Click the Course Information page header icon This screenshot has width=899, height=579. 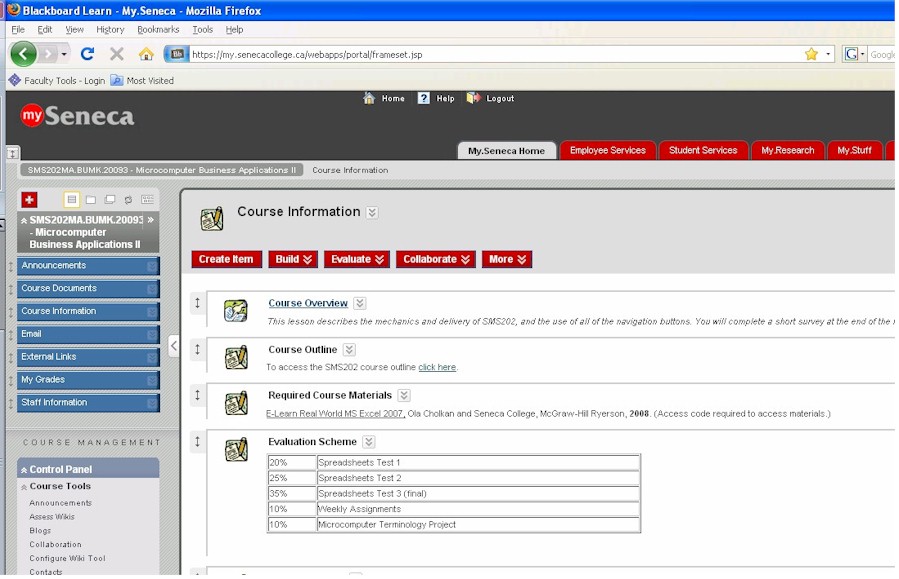(x=212, y=218)
